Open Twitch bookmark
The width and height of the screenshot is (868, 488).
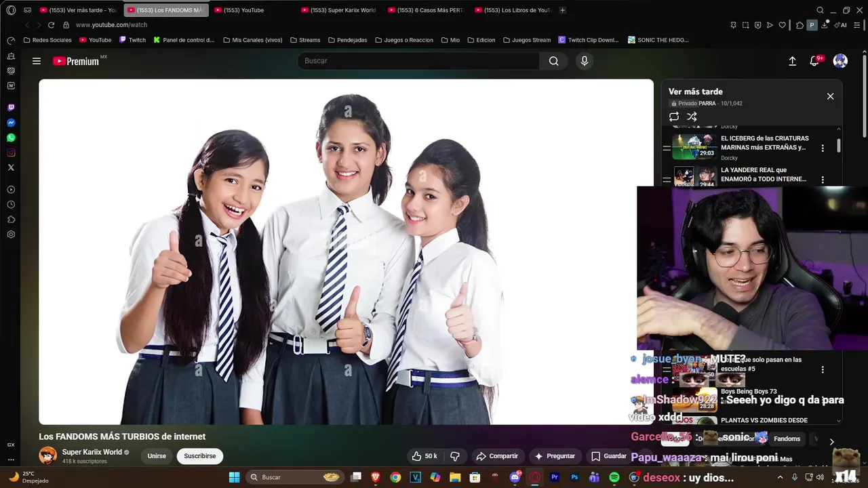pos(132,40)
